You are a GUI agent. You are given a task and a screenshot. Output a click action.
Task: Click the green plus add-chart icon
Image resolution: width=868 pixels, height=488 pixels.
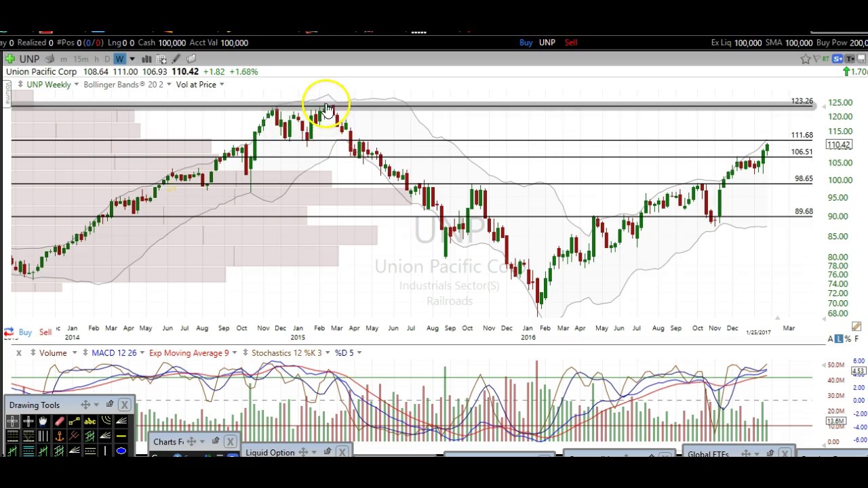9,59
